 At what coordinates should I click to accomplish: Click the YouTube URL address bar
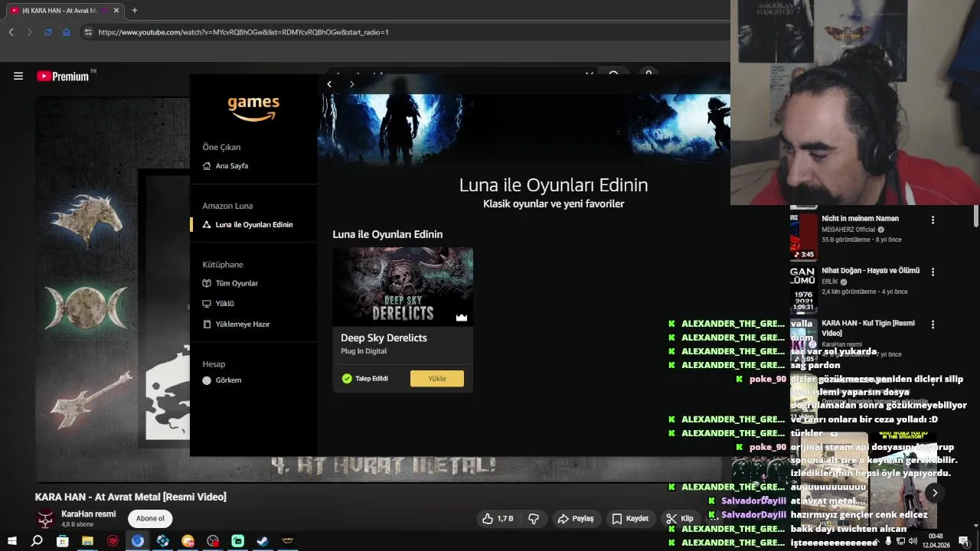[243, 32]
